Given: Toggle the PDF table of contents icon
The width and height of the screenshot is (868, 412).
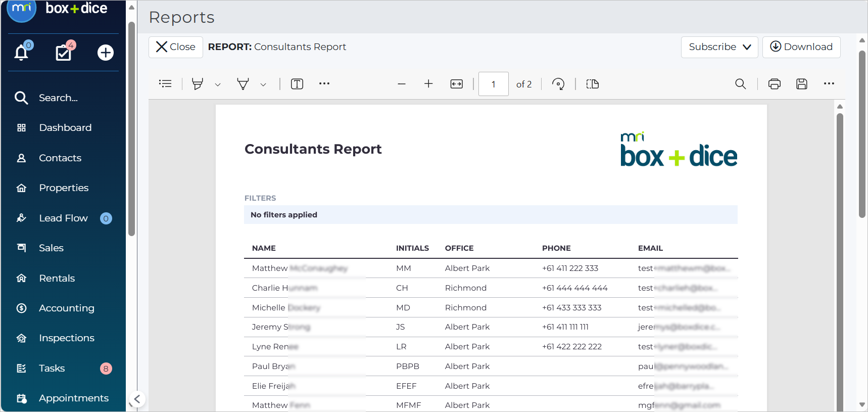Looking at the screenshot, I should (165, 84).
